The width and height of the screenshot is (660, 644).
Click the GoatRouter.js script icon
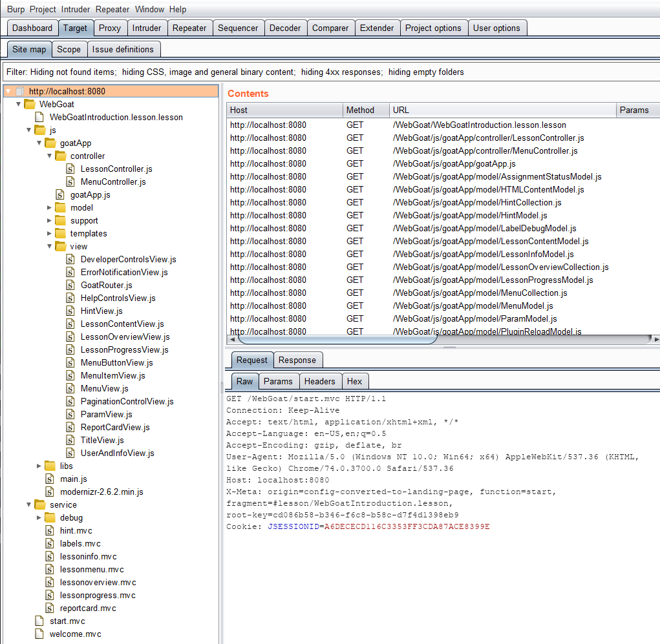tap(70, 286)
